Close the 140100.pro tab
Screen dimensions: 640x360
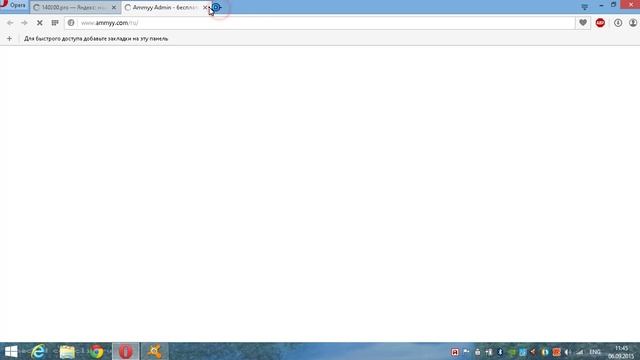point(114,7)
